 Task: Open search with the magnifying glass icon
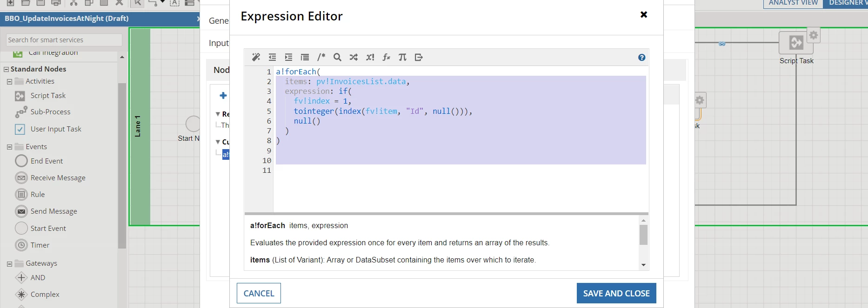[x=337, y=57]
